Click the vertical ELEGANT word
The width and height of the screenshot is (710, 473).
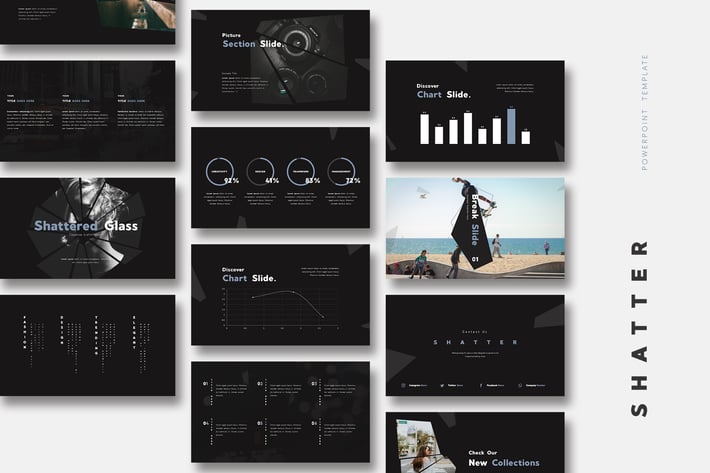[x=134, y=332]
